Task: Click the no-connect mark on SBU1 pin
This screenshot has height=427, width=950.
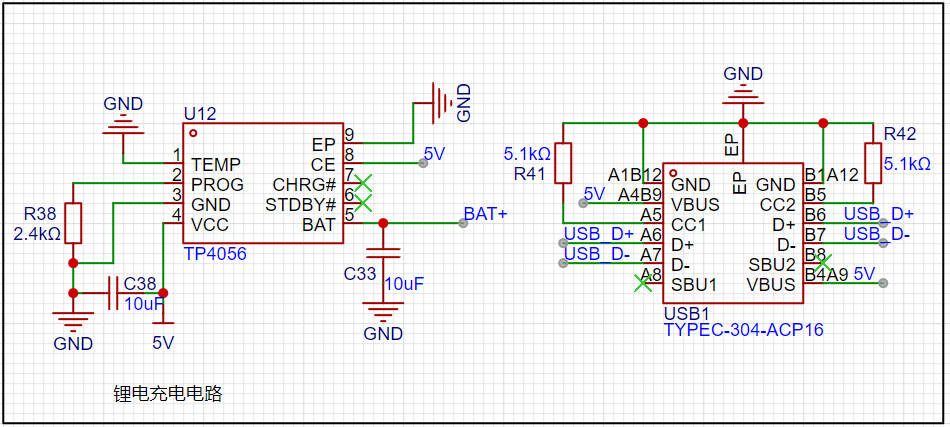Action: click(642, 283)
